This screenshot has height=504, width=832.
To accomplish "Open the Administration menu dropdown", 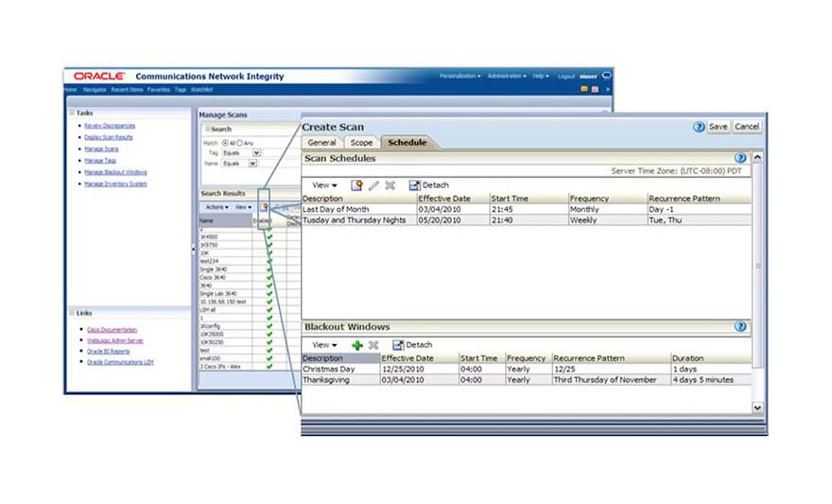I will pos(507,76).
